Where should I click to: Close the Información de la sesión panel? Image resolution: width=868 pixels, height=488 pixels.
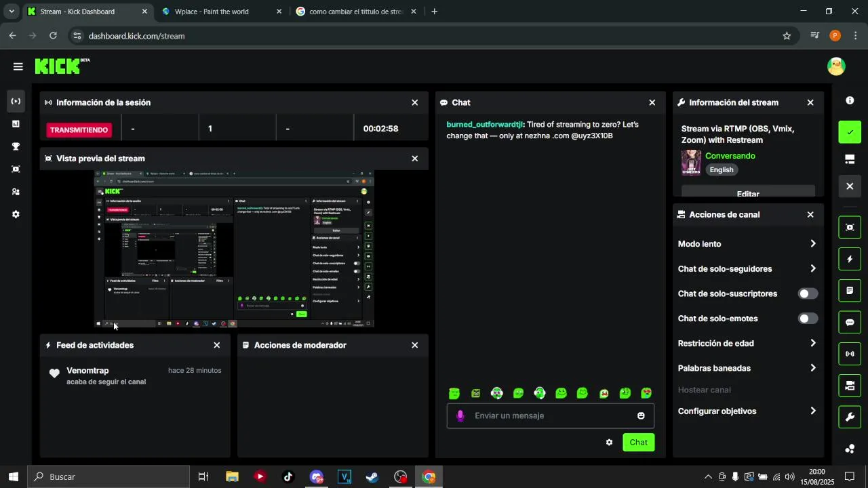(415, 102)
